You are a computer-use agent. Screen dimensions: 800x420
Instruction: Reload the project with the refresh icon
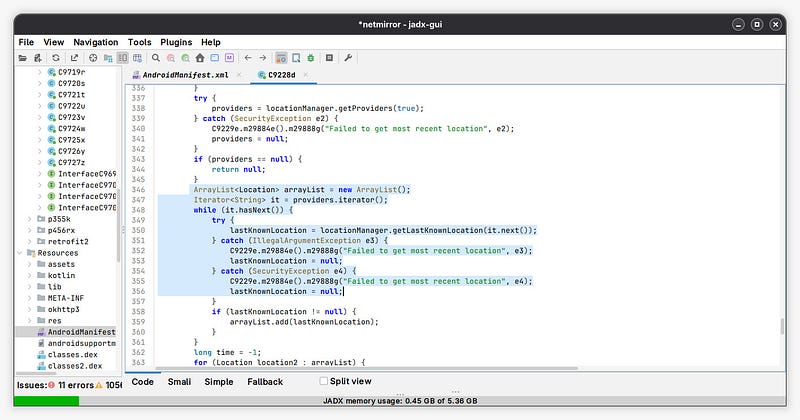pyautogui.click(x=56, y=58)
